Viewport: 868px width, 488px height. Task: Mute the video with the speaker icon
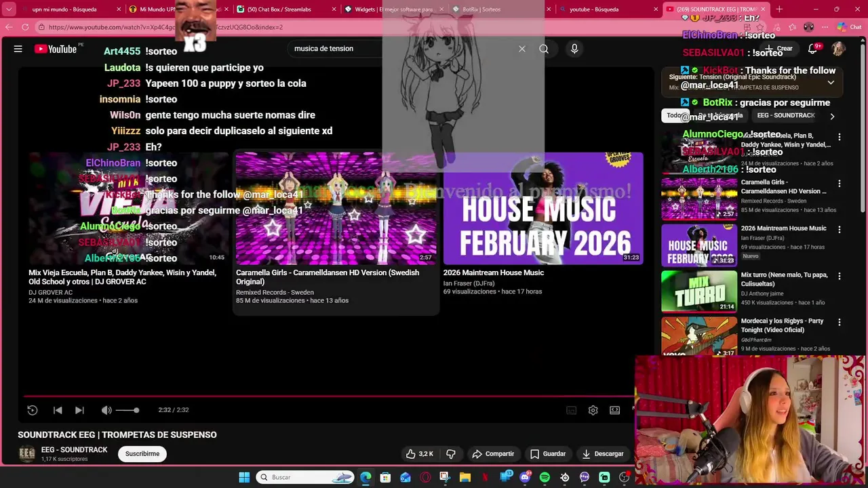[x=106, y=410]
